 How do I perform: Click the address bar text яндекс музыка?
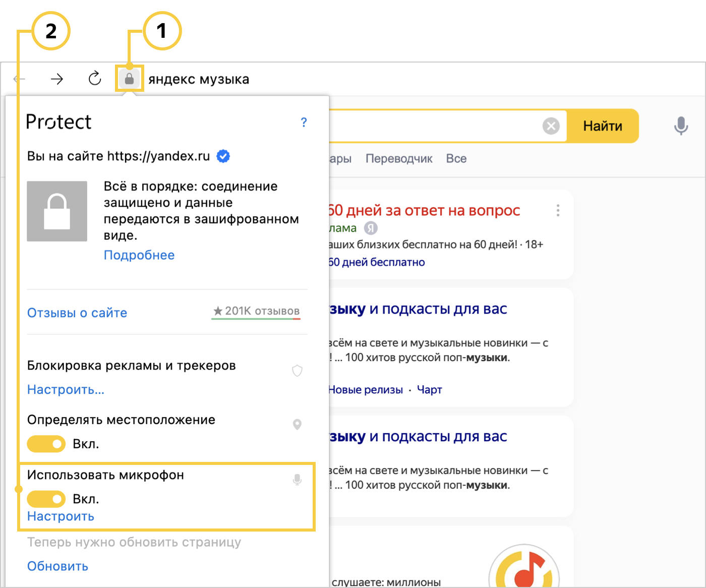[x=199, y=79]
